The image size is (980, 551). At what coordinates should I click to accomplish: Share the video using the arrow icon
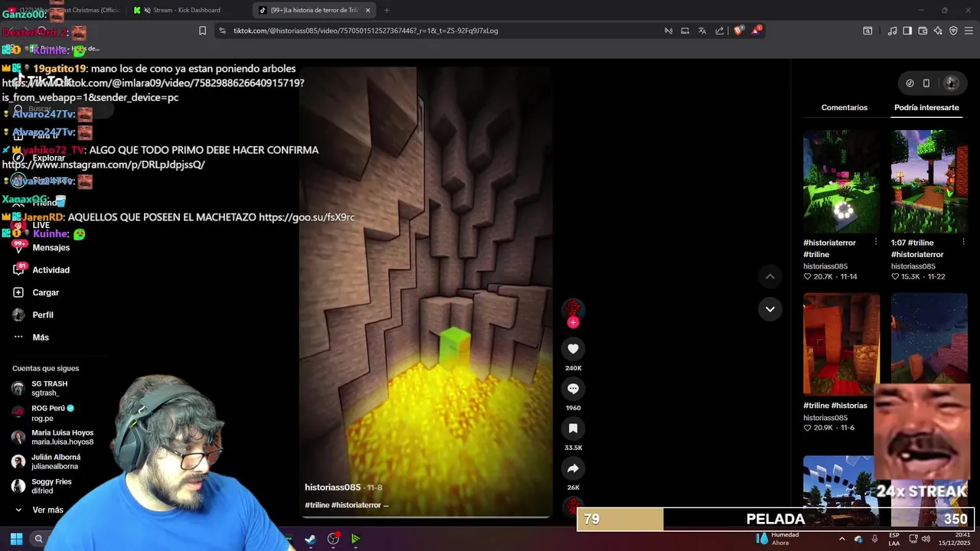(x=573, y=468)
